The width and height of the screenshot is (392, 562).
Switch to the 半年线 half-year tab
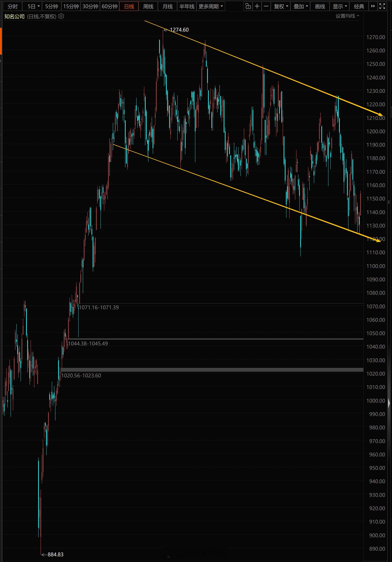point(187,6)
